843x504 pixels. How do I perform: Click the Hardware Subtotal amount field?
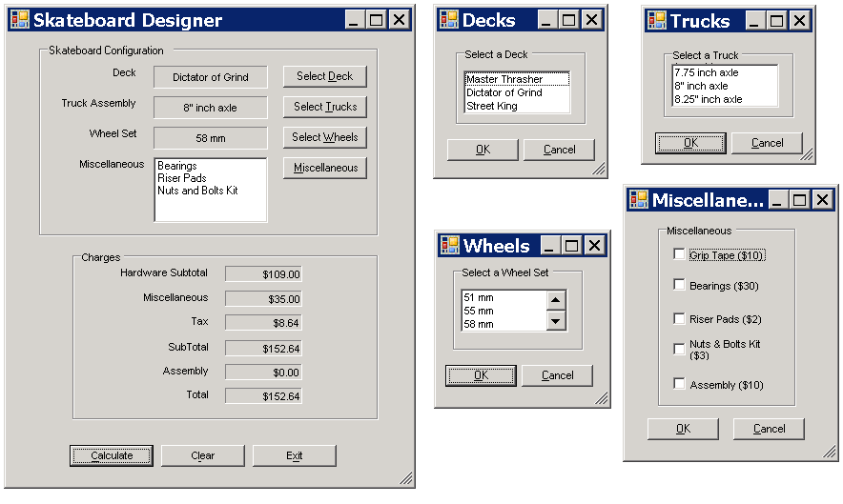coord(263,274)
